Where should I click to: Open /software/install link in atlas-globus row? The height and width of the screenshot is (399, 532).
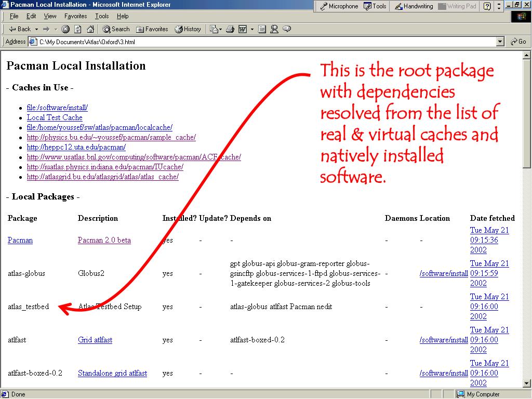(x=444, y=273)
